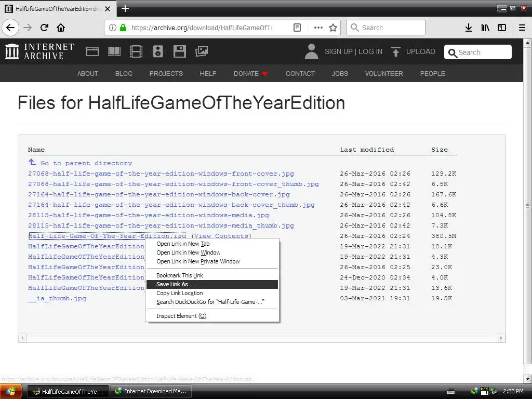Open the PEOPLE navigation item
Viewport: 532px width, 399px height.
(433, 74)
